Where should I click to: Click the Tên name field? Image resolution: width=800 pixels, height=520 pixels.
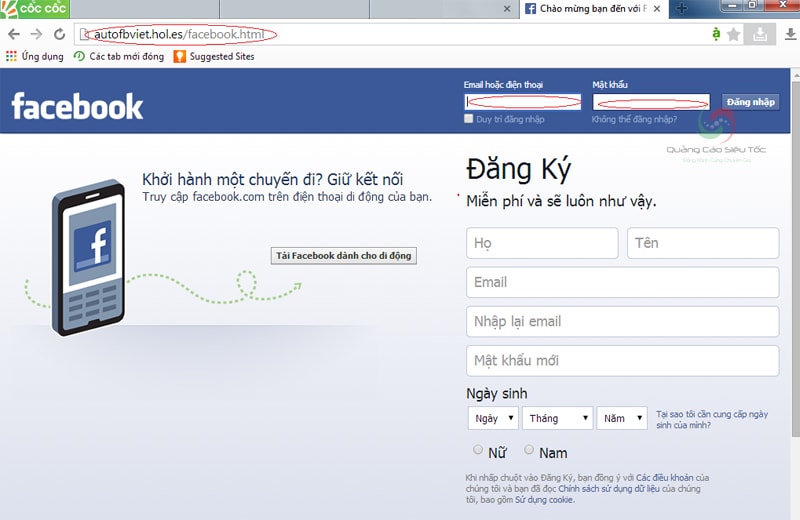pos(703,243)
